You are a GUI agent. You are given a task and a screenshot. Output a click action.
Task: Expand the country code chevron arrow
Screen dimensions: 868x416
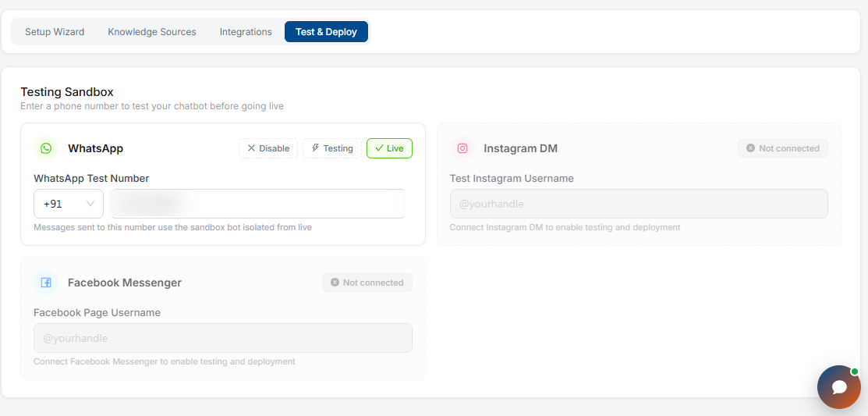point(90,204)
